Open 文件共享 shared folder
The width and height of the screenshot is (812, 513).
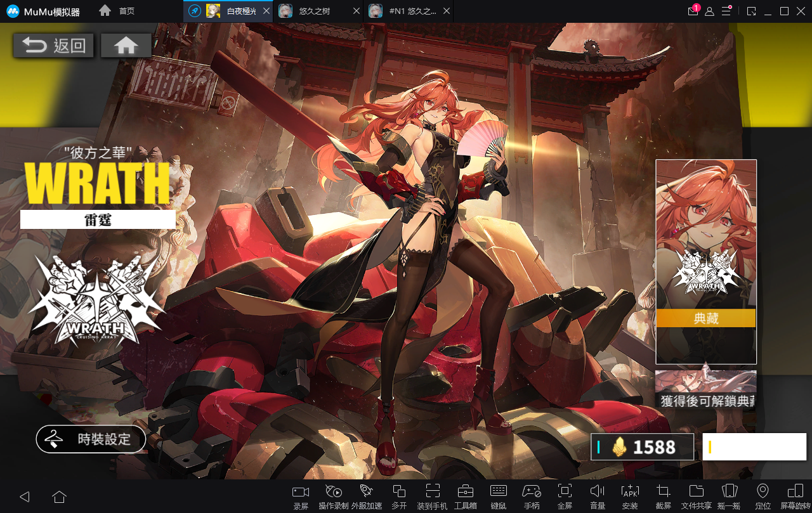pos(697,497)
